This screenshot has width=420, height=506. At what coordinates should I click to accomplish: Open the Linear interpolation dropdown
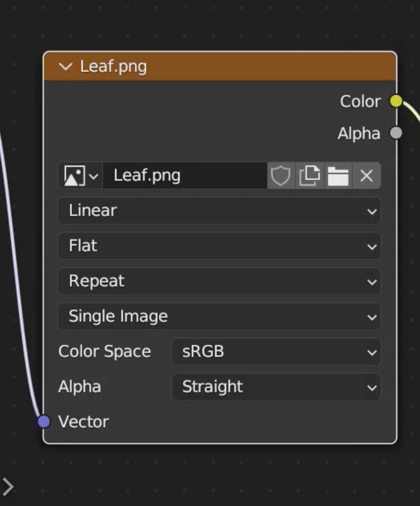219,211
